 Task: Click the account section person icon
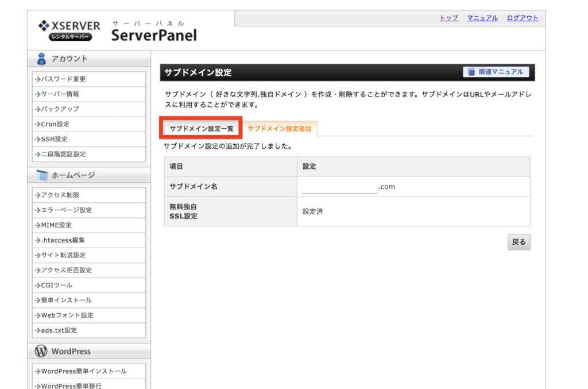pyautogui.click(x=41, y=59)
